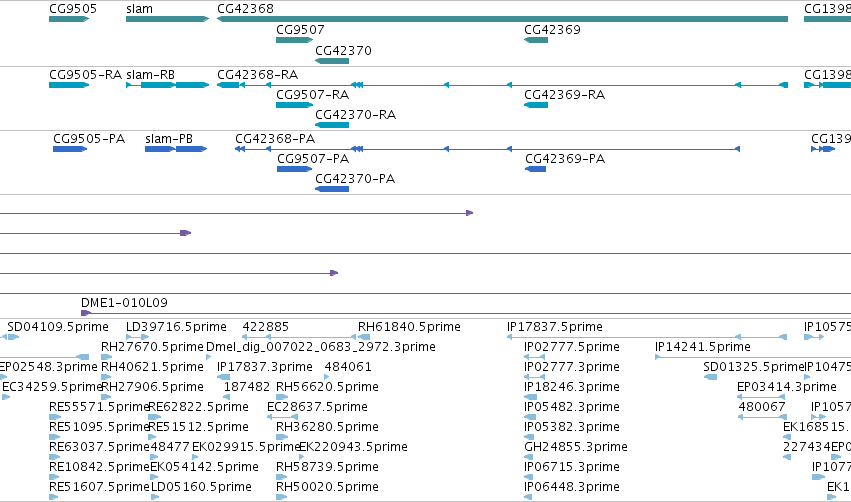
Task: Select the RH61840.5prime EST feature
Action: (364, 337)
